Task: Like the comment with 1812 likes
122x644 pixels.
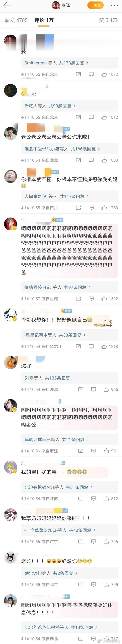Action: tap(104, 117)
